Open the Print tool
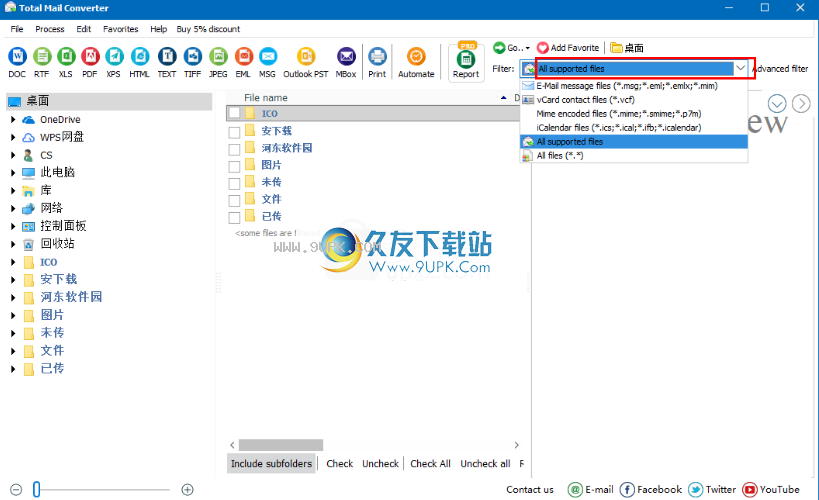This screenshot has height=500, width=819. (377, 62)
